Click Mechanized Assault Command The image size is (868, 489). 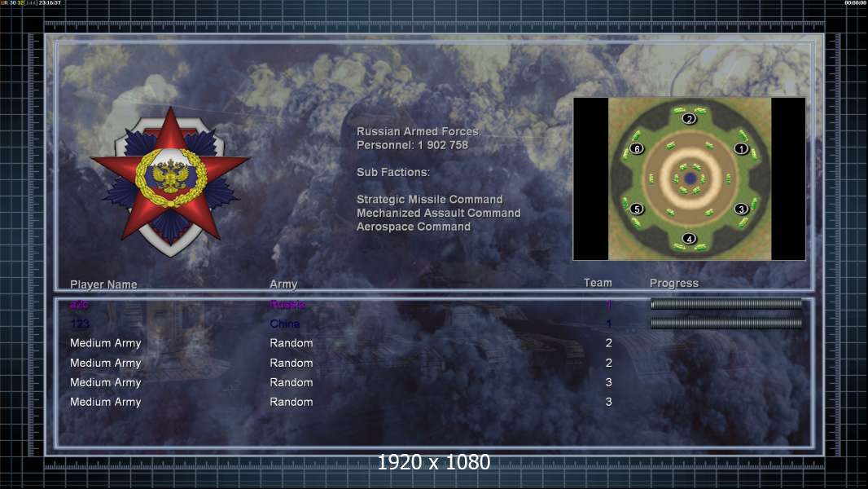[x=438, y=214]
